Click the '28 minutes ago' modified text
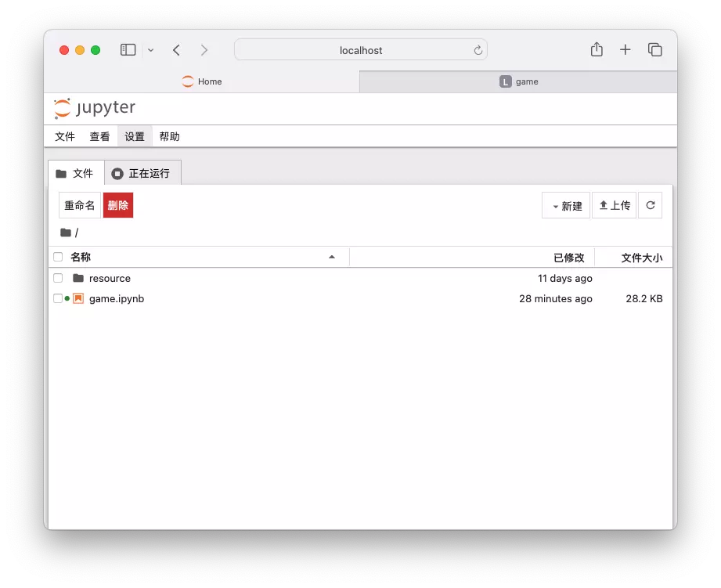 click(556, 299)
